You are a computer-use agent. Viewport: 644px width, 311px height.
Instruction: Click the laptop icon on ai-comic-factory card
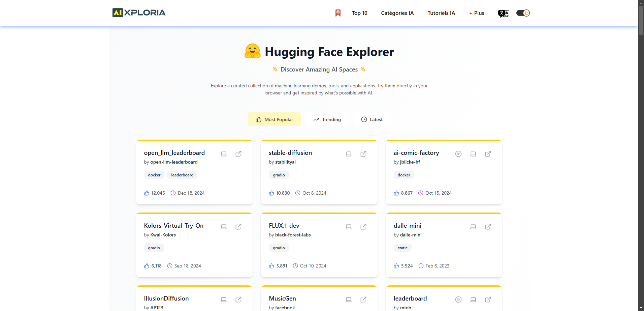[473, 154]
